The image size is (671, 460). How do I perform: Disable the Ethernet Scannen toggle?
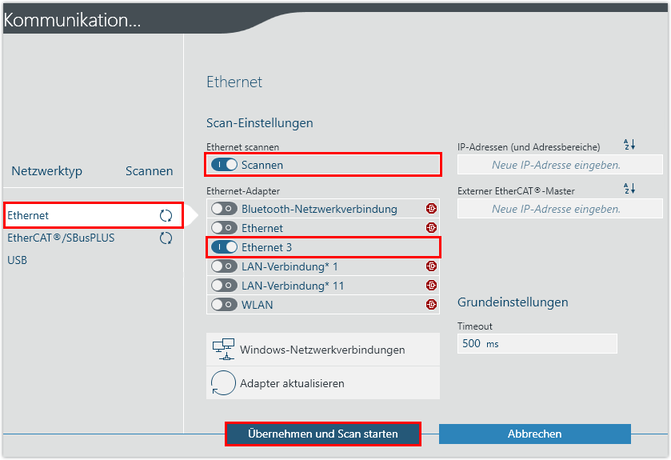coord(224,164)
